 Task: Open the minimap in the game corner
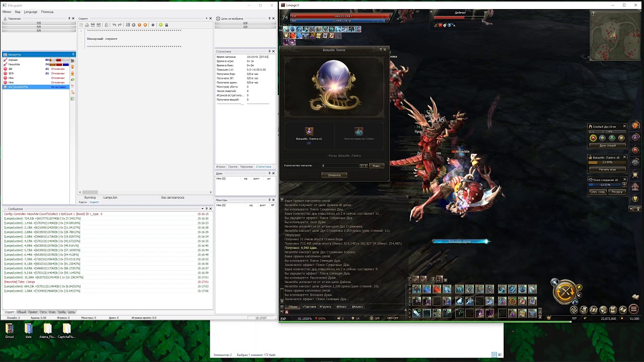point(615,35)
